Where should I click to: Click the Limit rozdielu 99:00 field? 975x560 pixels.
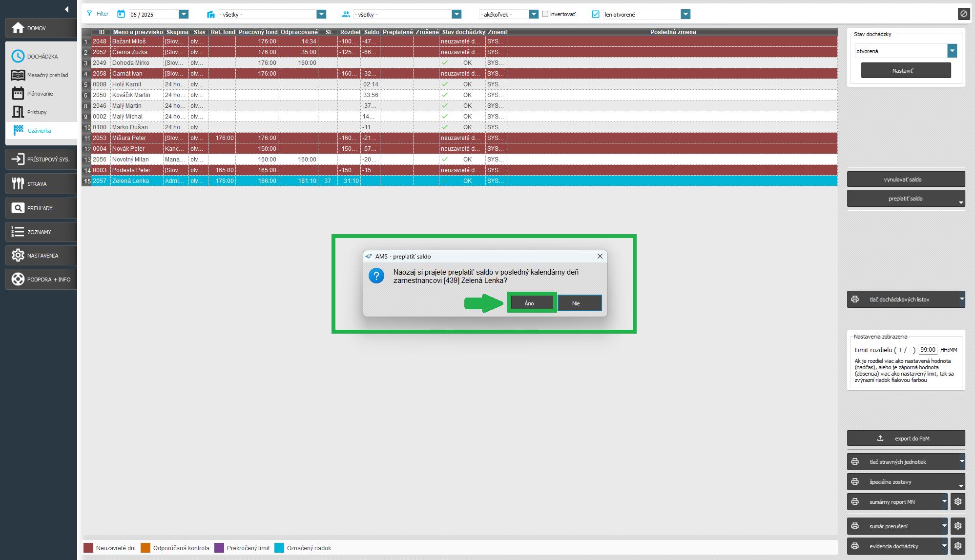coord(927,350)
